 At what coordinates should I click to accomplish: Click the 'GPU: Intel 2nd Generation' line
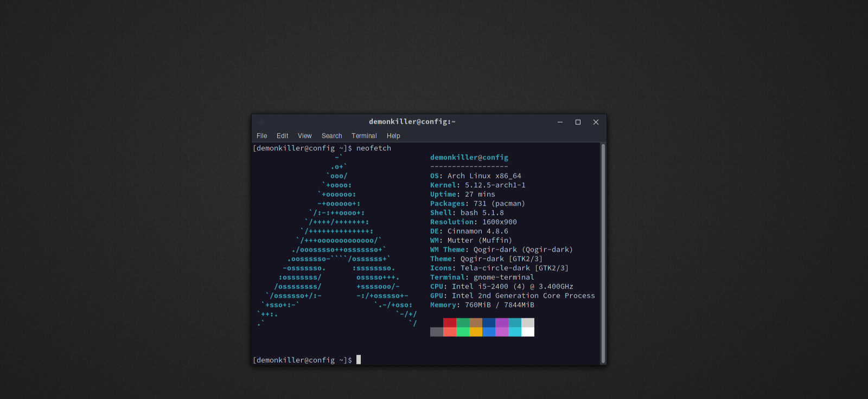click(513, 295)
